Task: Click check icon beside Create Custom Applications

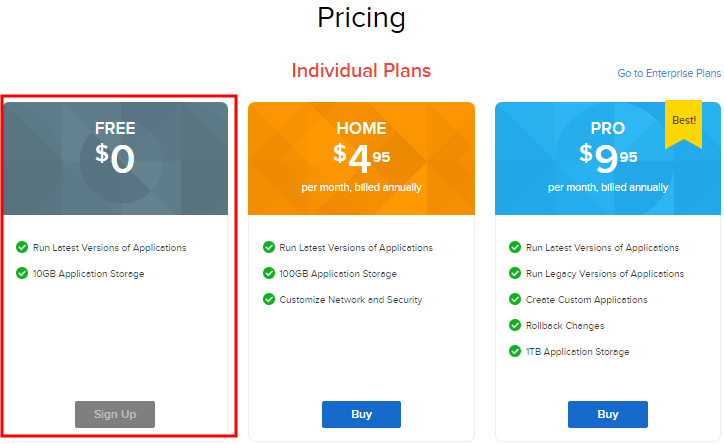Action: coord(515,299)
